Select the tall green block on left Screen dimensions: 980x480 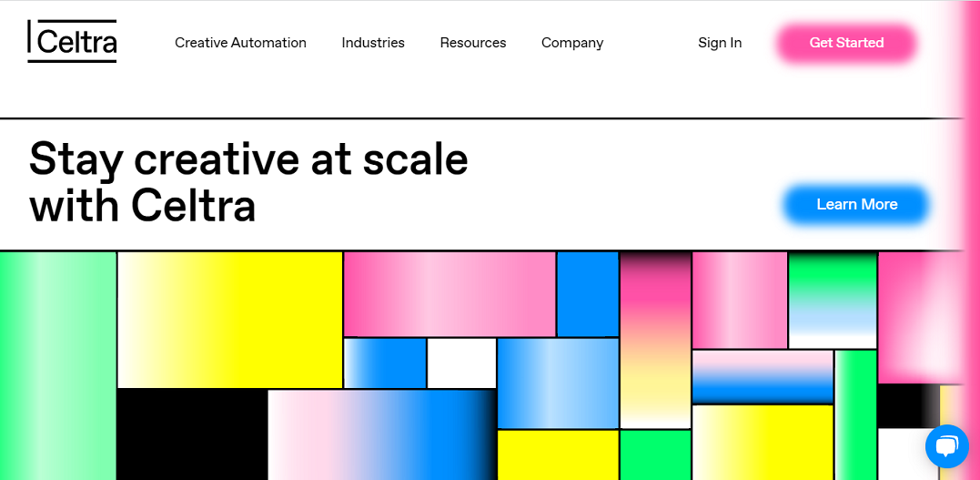[57, 366]
